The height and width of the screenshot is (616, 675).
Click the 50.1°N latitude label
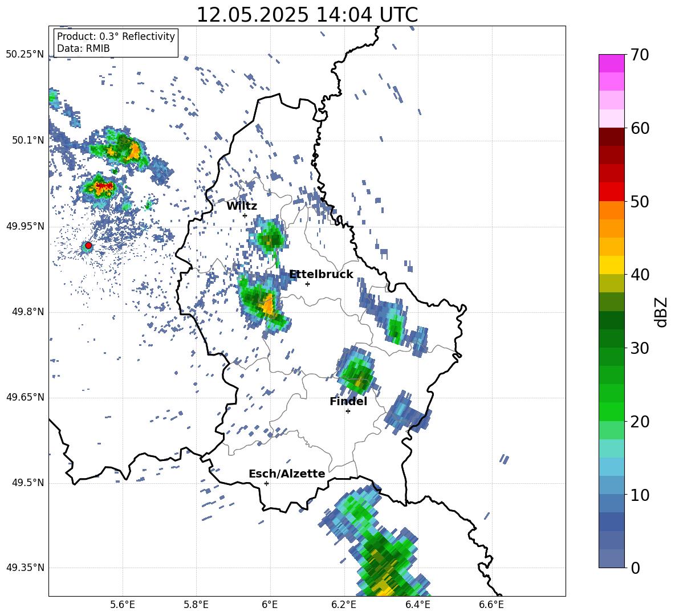(x=28, y=141)
